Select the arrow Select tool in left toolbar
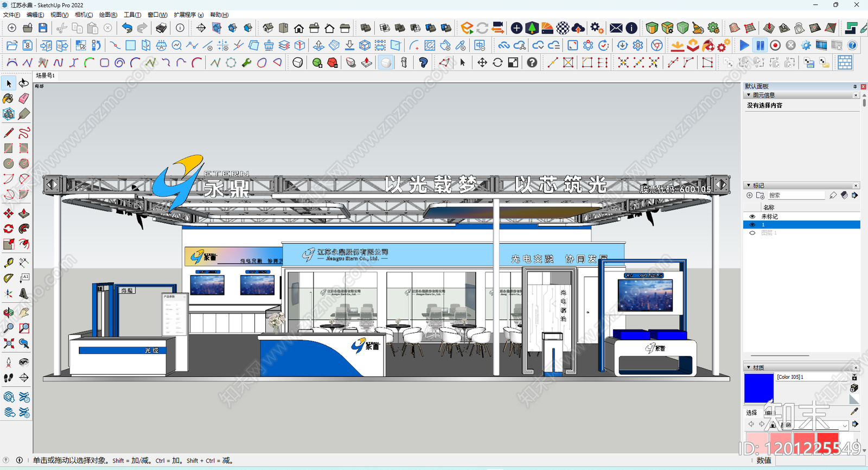Screen dimensions: 868x470 click(x=9, y=83)
